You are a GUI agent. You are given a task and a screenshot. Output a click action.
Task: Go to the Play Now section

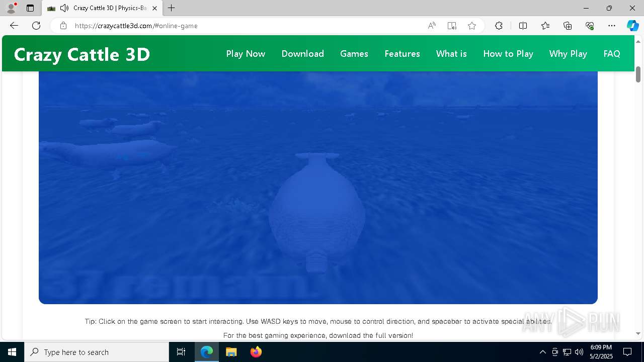(x=246, y=54)
